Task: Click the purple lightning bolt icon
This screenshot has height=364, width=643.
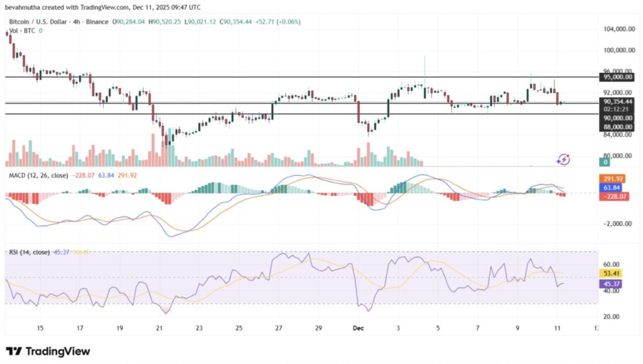Action: [x=563, y=159]
